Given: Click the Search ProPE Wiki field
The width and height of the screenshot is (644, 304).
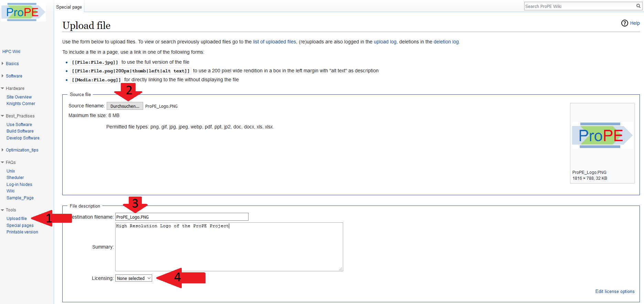Looking at the screenshot, I should point(580,6).
